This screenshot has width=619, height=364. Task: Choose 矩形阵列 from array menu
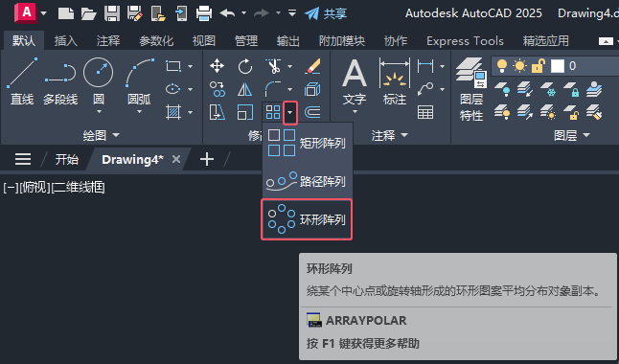(308, 143)
